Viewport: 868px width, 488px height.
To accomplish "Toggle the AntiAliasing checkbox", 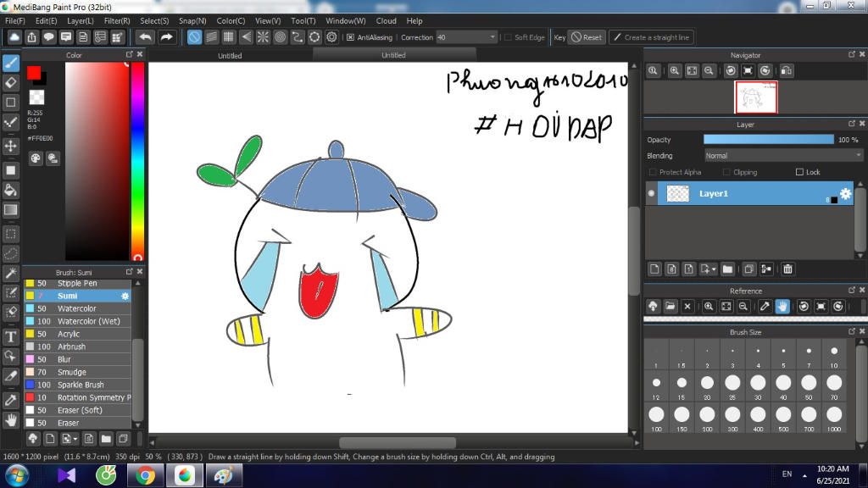I will [x=350, y=37].
